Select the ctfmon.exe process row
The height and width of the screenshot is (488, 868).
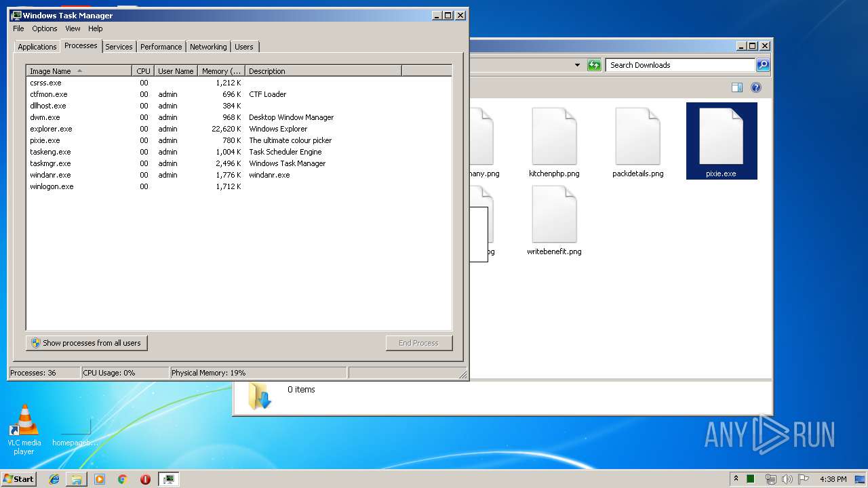click(239, 94)
